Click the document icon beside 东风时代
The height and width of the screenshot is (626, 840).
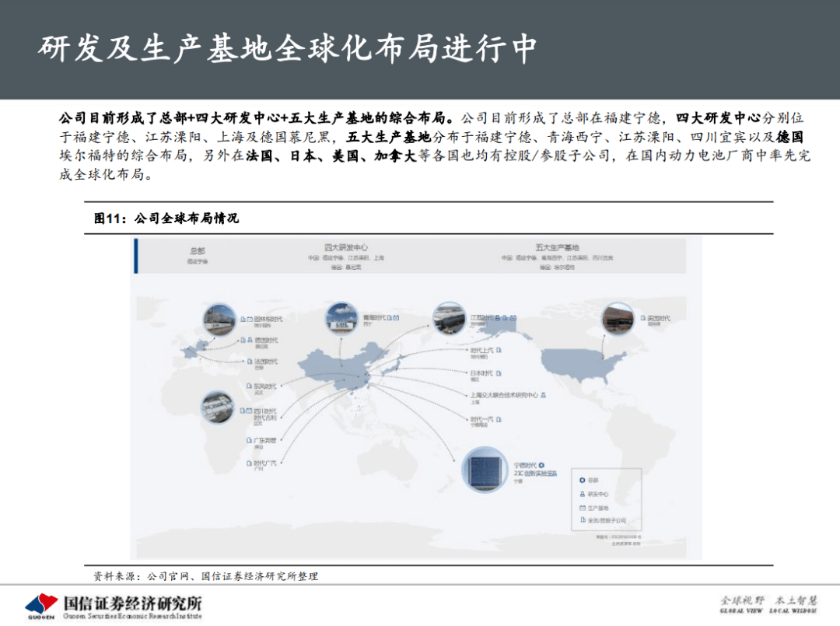(x=249, y=386)
